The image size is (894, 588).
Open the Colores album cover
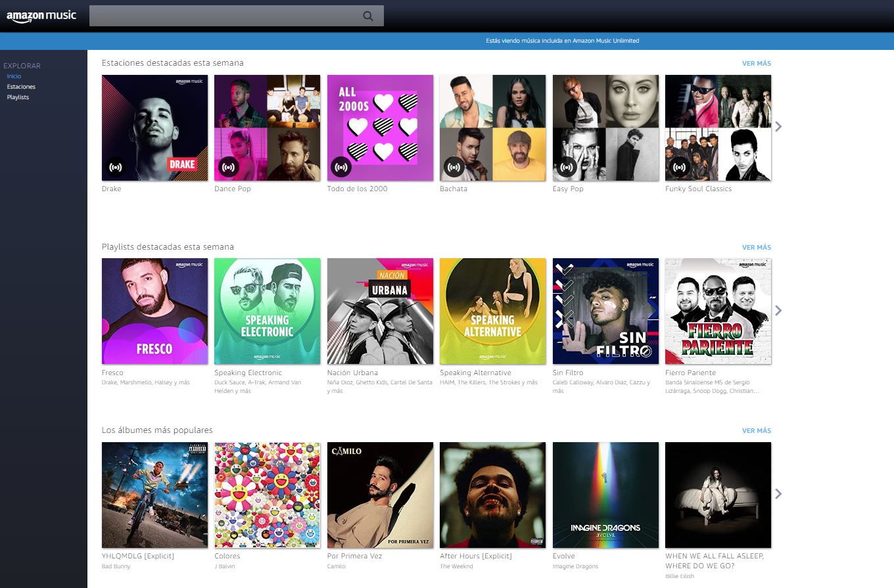268,495
